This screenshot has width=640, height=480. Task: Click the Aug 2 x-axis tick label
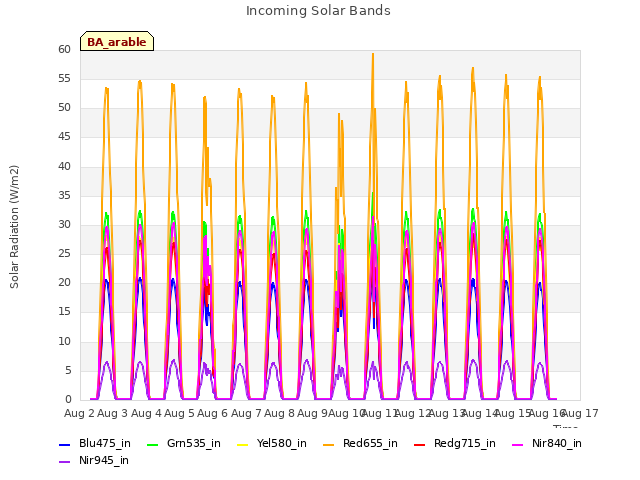(79, 413)
